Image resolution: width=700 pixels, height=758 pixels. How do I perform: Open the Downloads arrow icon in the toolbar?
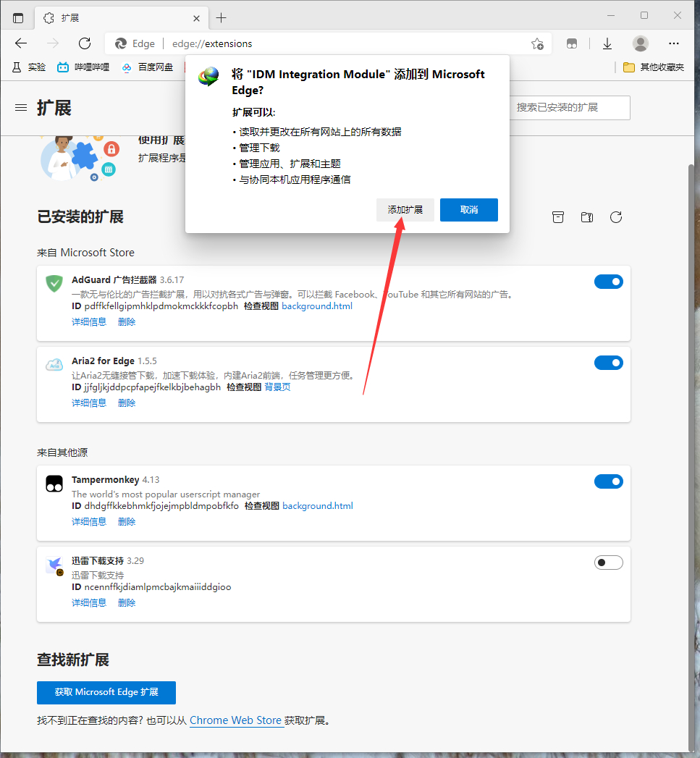[607, 43]
